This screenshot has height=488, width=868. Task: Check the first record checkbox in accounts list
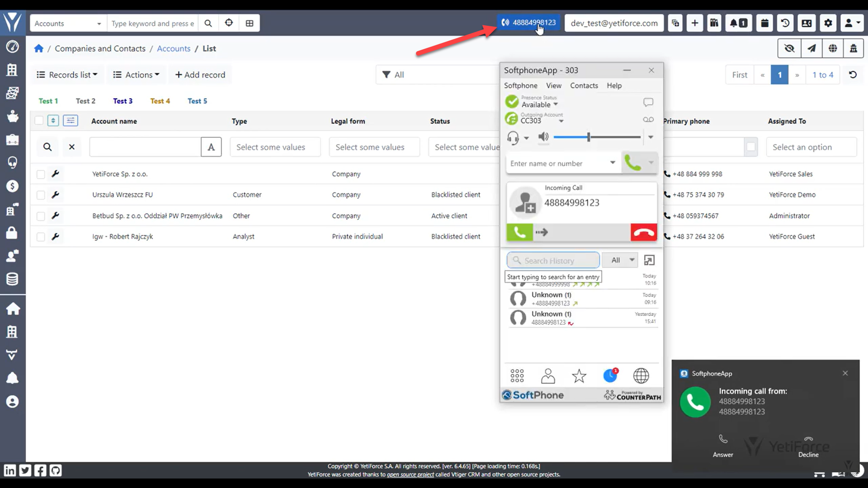[40, 174]
